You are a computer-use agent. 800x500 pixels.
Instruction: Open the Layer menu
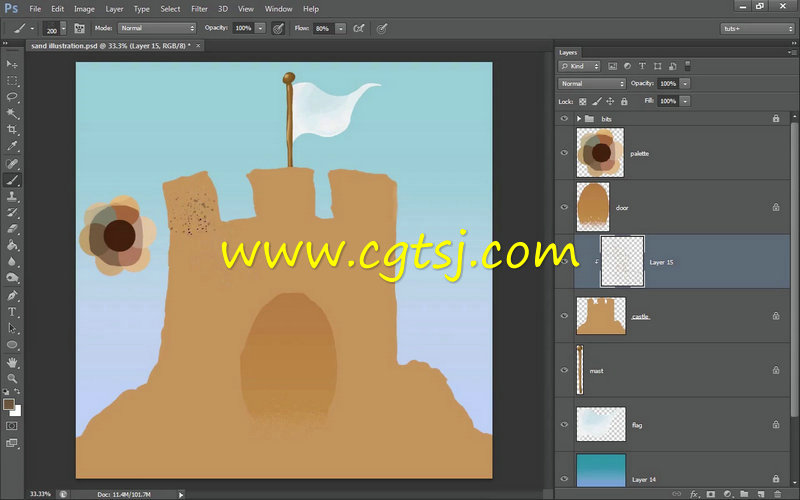click(112, 9)
